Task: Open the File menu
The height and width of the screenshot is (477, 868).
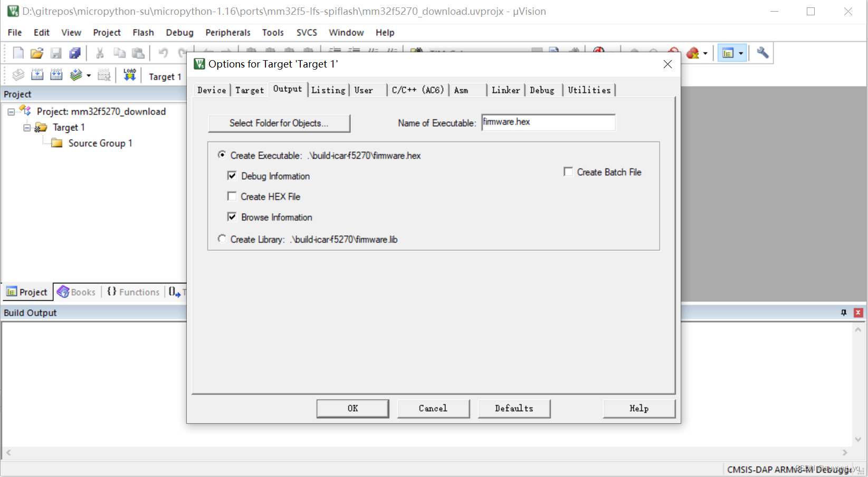Action: [15, 33]
